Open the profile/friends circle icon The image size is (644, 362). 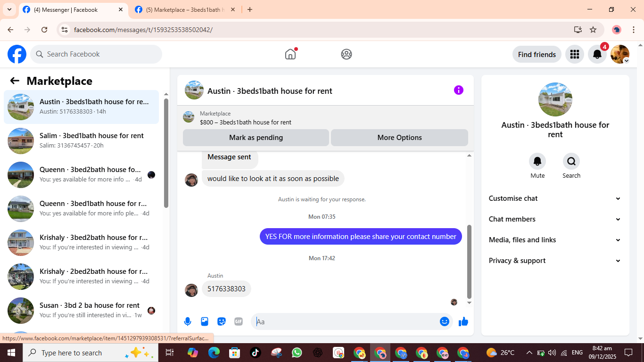tap(347, 54)
